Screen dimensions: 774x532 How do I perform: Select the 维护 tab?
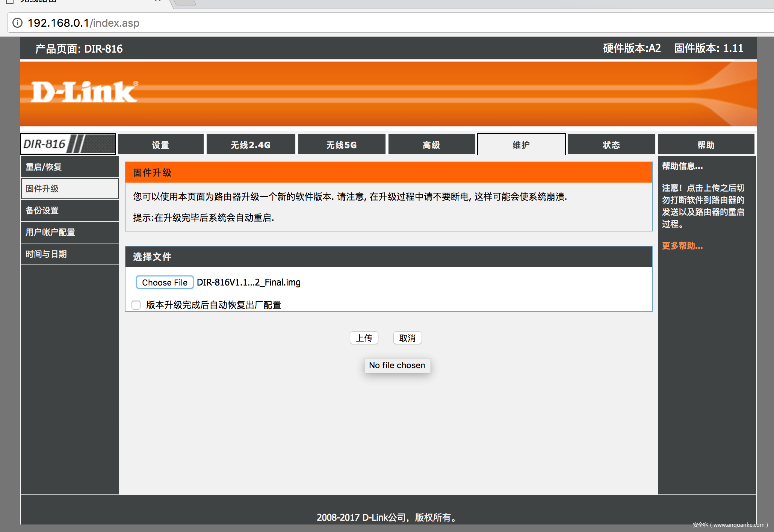tap(521, 145)
